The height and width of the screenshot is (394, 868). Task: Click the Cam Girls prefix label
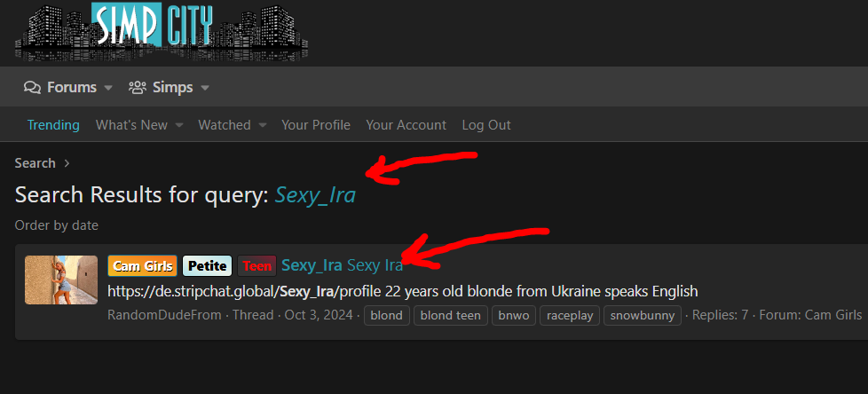click(143, 266)
